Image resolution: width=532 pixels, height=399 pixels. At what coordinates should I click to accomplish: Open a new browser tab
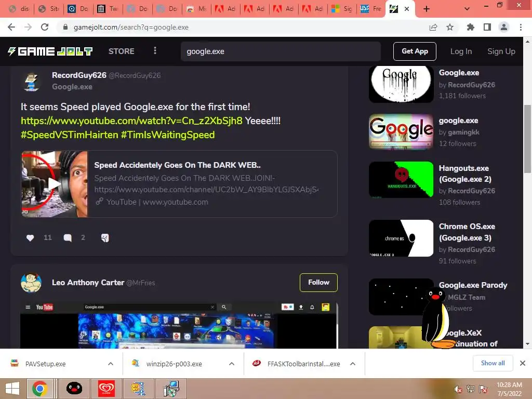pos(427,9)
